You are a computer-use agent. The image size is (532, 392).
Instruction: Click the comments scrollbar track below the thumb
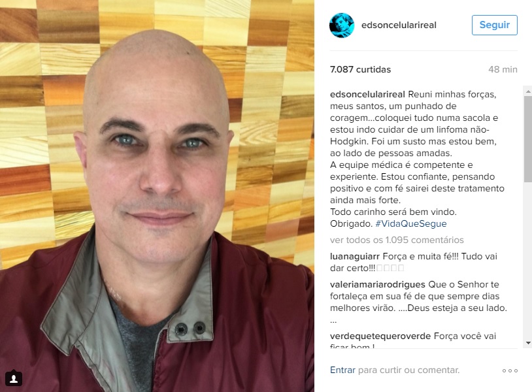[x=528, y=261]
